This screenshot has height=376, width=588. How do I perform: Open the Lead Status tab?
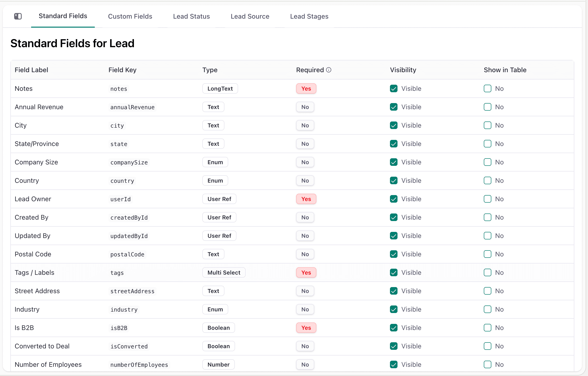tap(191, 16)
